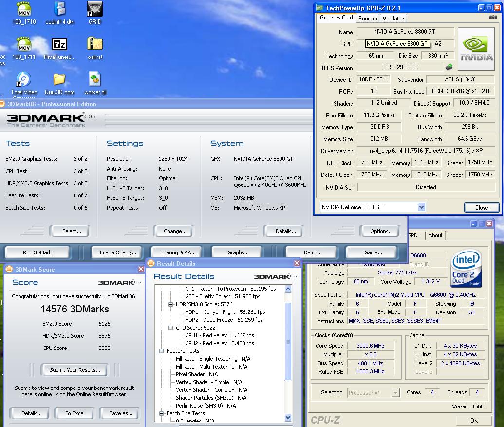Click Select under Tests section
The image size is (504, 427).
tap(70, 231)
